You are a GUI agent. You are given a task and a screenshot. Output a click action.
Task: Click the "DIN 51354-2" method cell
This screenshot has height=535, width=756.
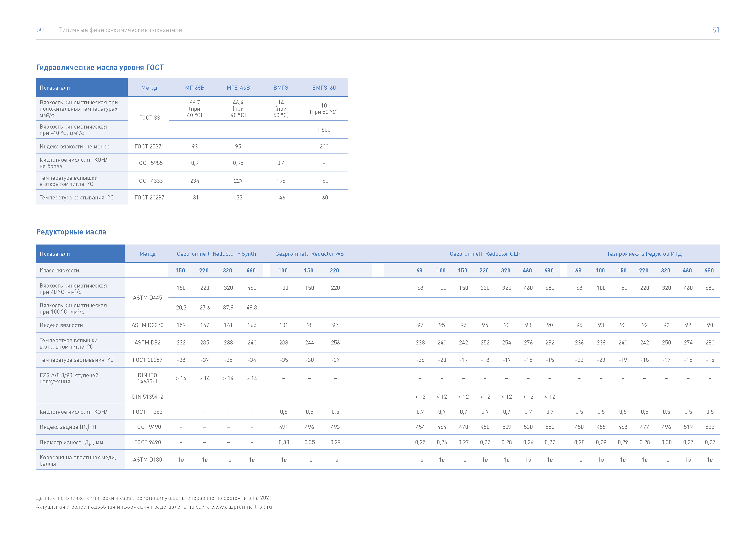click(x=147, y=397)
